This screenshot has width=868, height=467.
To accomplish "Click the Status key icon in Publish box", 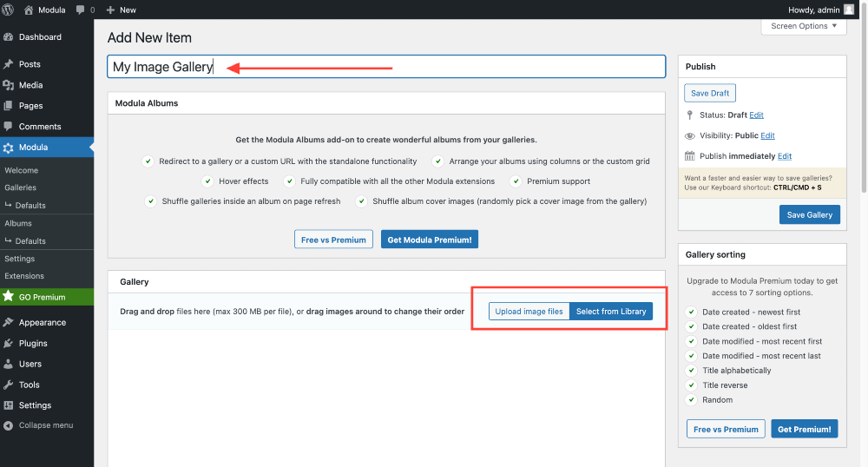I will [690, 115].
